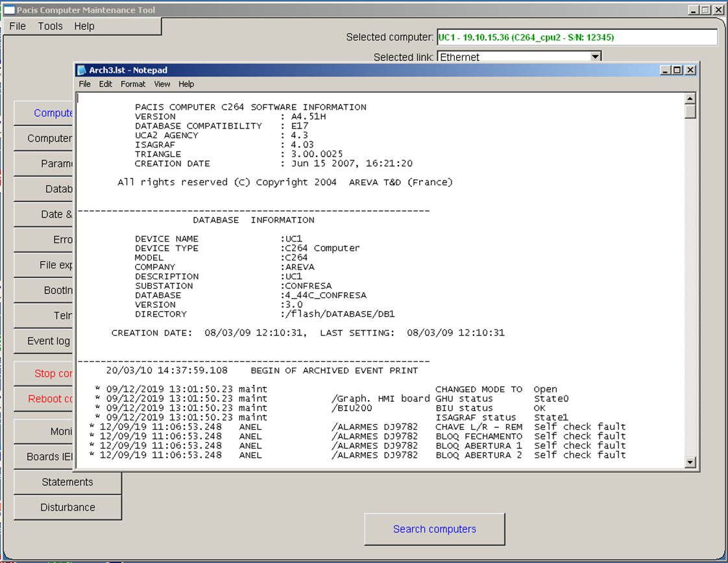Open Help menu in Pacis Maintenance Tool

(x=84, y=27)
